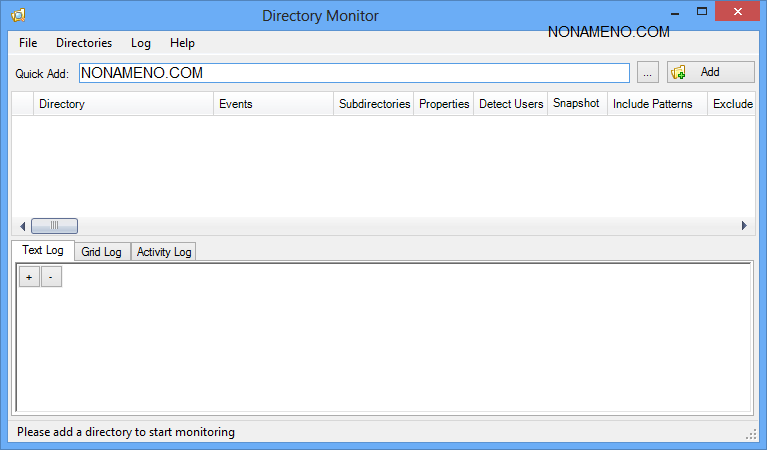The height and width of the screenshot is (450, 767).
Task: Click the right scroll arrow of horizontal scrollbar
Action: point(744,226)
